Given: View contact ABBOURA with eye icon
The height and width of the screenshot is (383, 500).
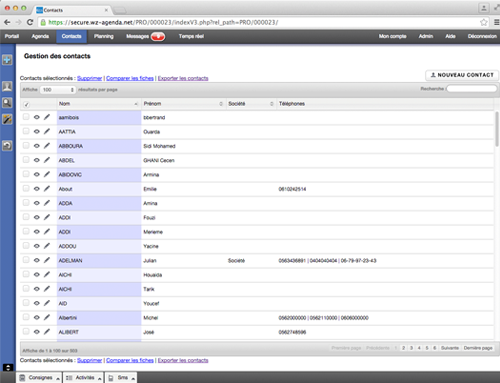Looking at the screenshot, I should [x=37, y=146].
